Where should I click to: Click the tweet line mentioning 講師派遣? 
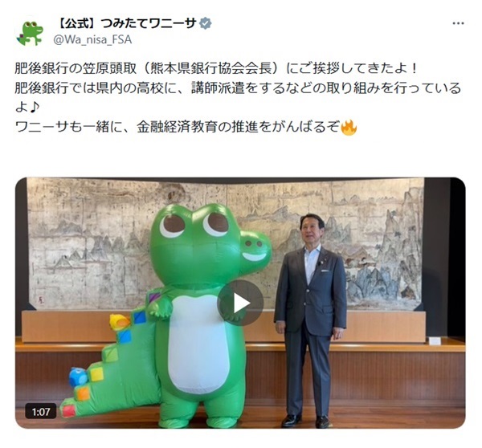[x=238, y=88]
